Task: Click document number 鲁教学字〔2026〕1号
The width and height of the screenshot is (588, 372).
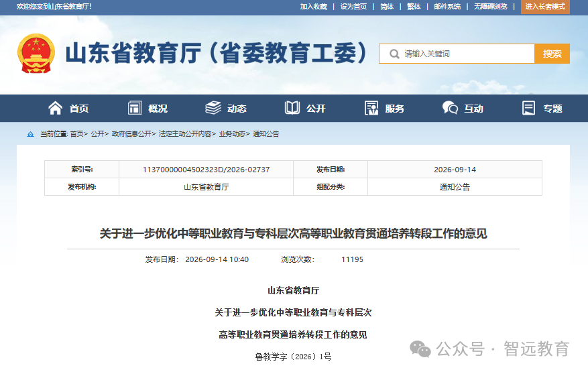Action: (293, 357)
